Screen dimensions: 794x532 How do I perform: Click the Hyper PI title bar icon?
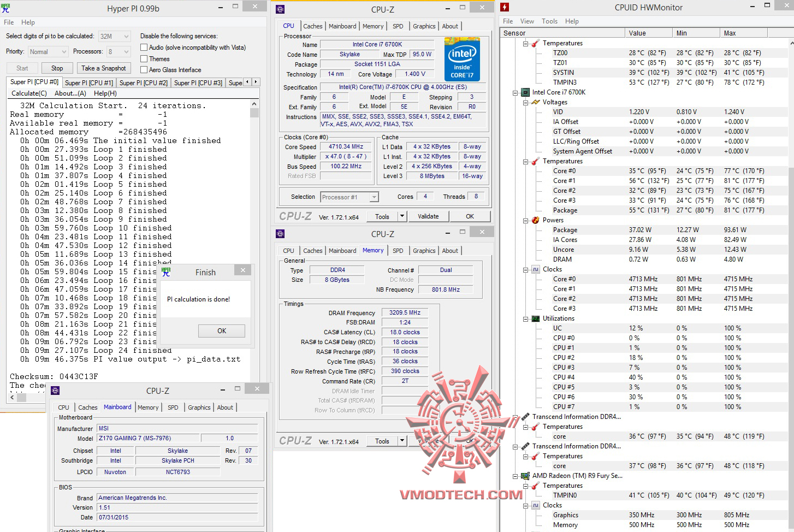[5, 8]
